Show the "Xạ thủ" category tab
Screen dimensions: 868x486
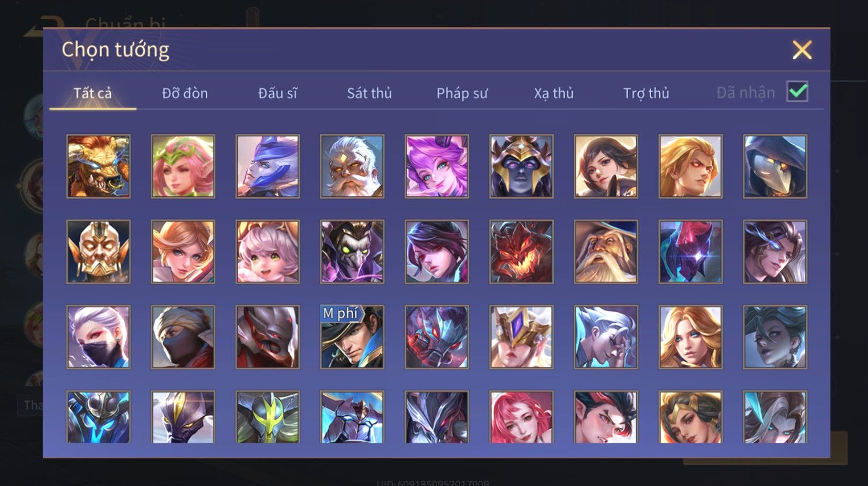(554, 93)
